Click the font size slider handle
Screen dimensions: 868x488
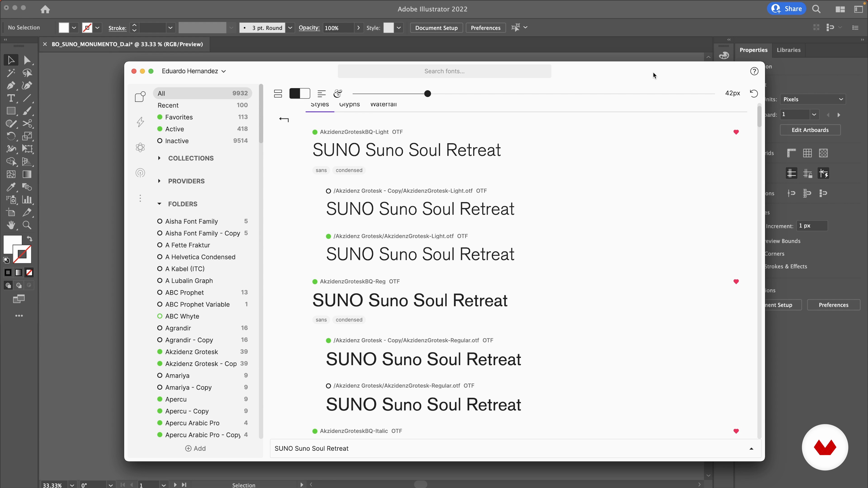pos(427,94)
